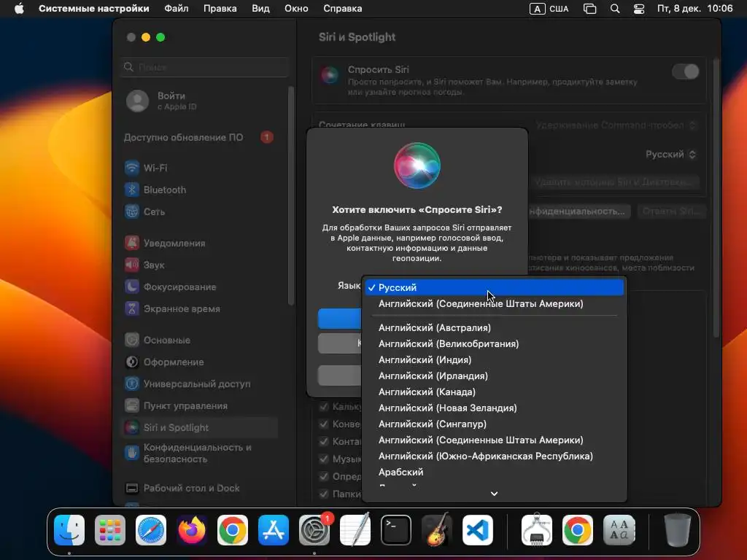Click the list's down chevron for more languages
The width and height of the screenshot is (747, 560).
[494, 494]
